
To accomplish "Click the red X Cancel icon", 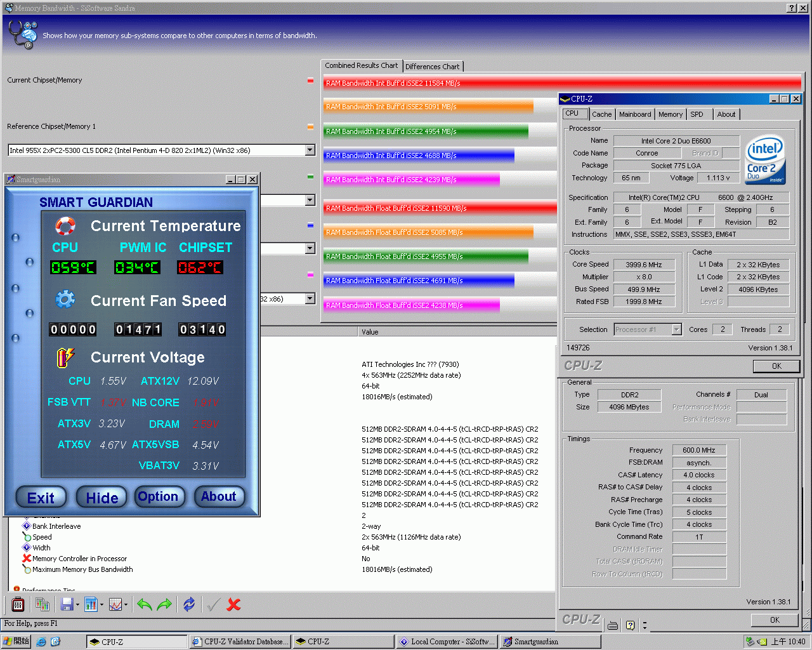I will tap(233, 604).
